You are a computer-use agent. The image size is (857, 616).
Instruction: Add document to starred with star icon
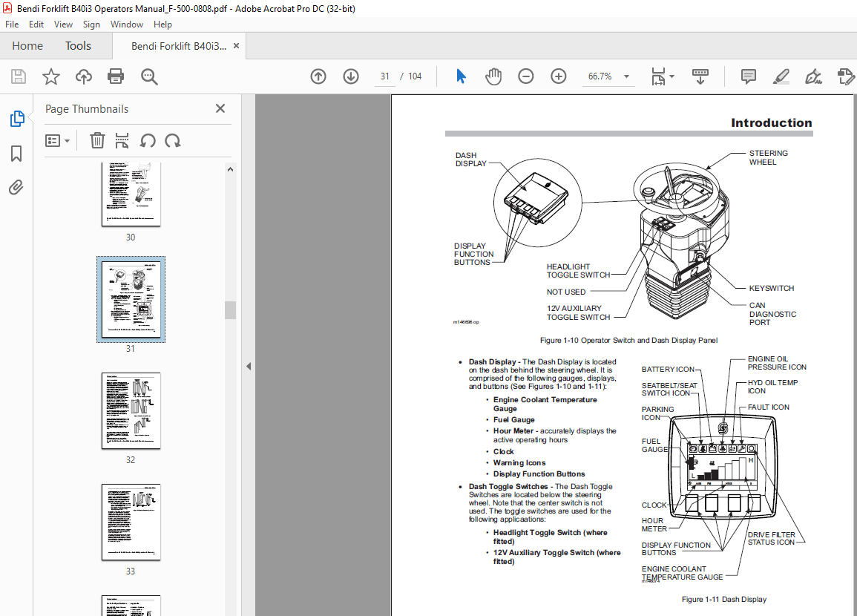(x=51, y=76)
